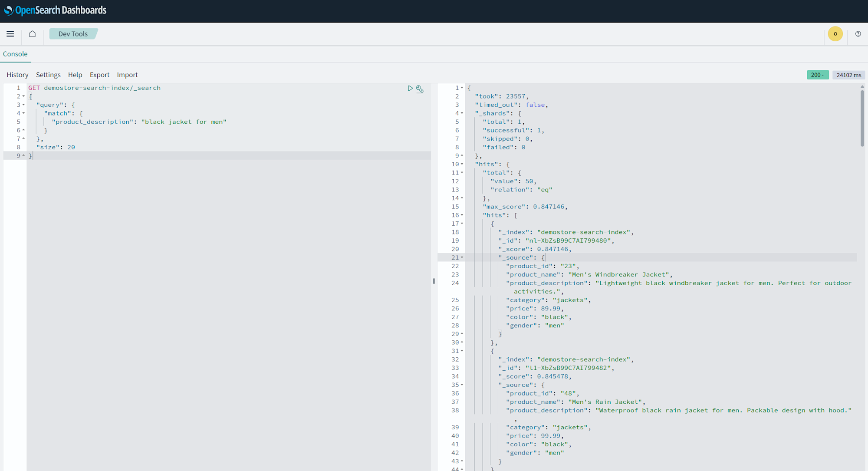Click the Dev Tools breadcrumb
Screen dimensions: 868x471
tap(73, 34)
